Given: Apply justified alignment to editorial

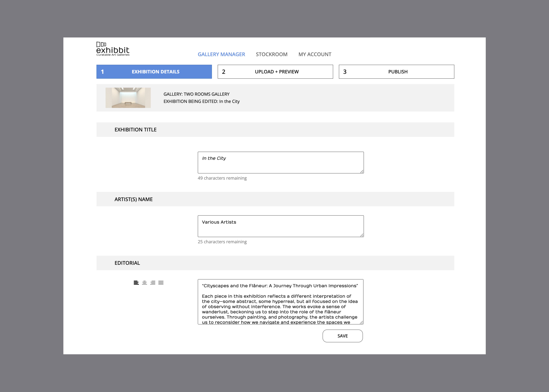Looking at the screenshot, I should [x=161, y=283].
